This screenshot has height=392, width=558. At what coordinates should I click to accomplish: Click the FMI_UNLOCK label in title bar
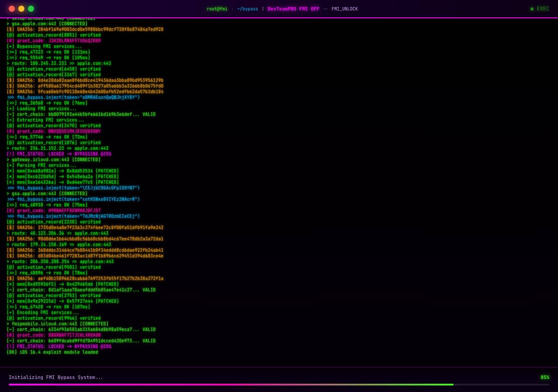(344, 9)
